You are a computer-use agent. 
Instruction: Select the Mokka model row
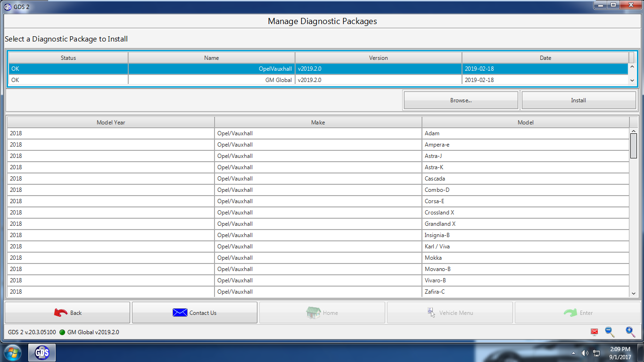pos(318,258)
